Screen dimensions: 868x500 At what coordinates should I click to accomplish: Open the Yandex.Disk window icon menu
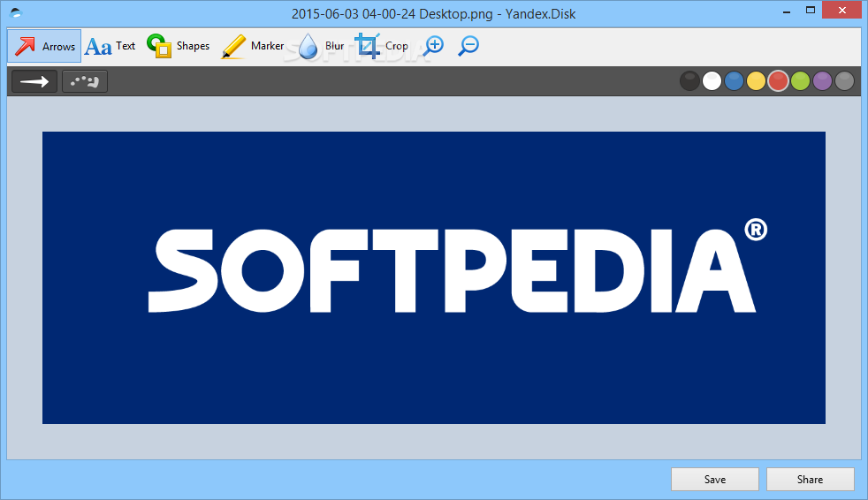coord(16,12)
